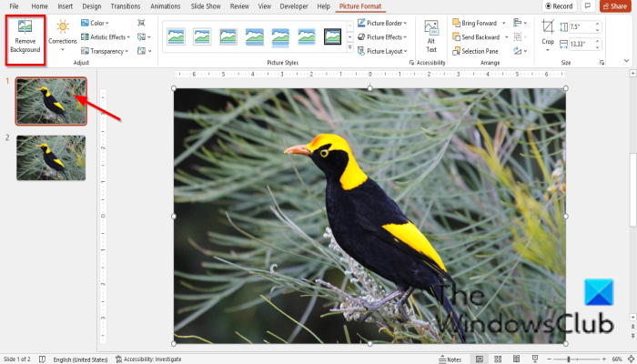Switch to the Home tab
Screen dimensions: 637x364
pos(39,6)
